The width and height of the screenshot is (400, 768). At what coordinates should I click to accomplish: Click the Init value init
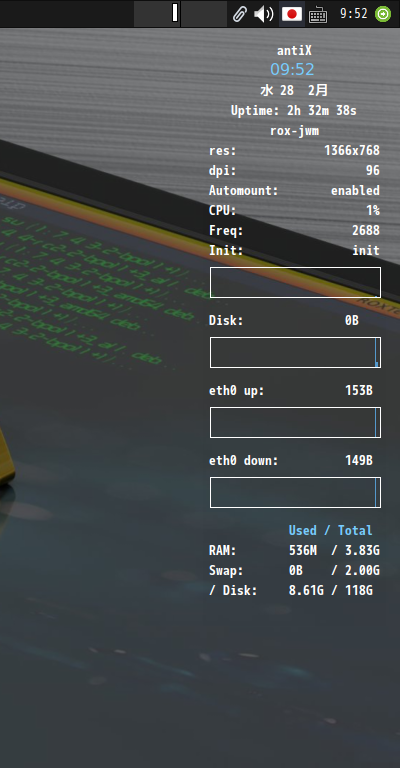[x=366, y=251]
